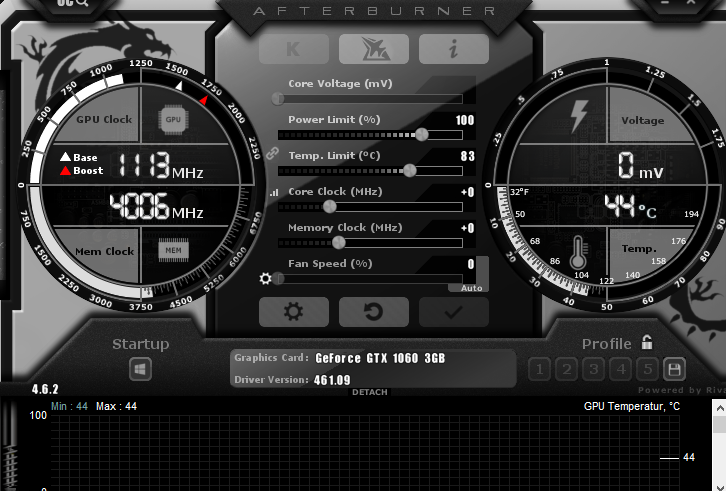Click the thermometer temperature icon
Viewport: 726px width, 491px height.
[x=578, y=252]
